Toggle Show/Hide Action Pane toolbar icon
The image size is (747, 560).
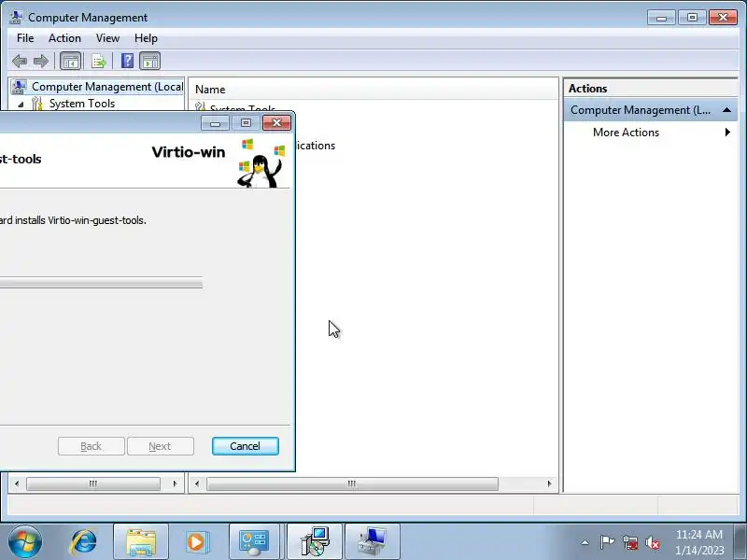tap(150, 61)
